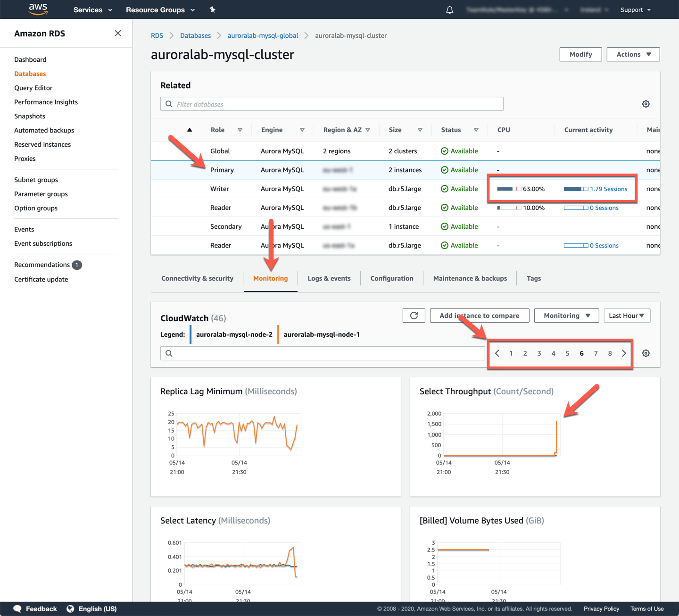679x616 pixels.
Task: Open Dashboard in sidebar
Action: pos(30,59)
